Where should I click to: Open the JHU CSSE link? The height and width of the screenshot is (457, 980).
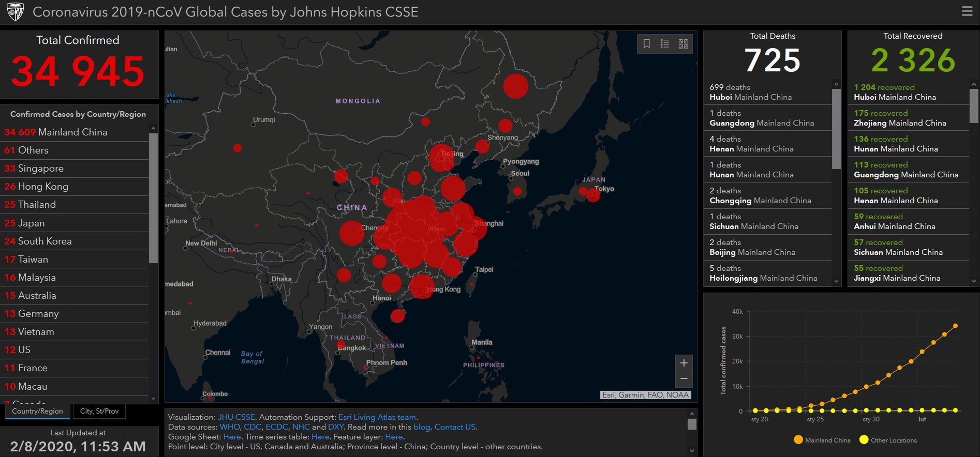pyautogui.click(x=236, y=417)
